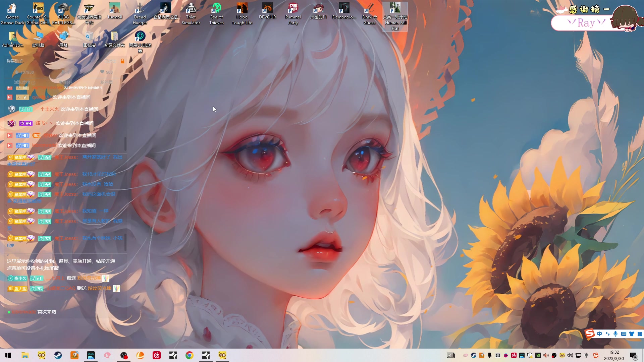Switch to the 粉丝团 tab
644x362 pixels.
106,82
